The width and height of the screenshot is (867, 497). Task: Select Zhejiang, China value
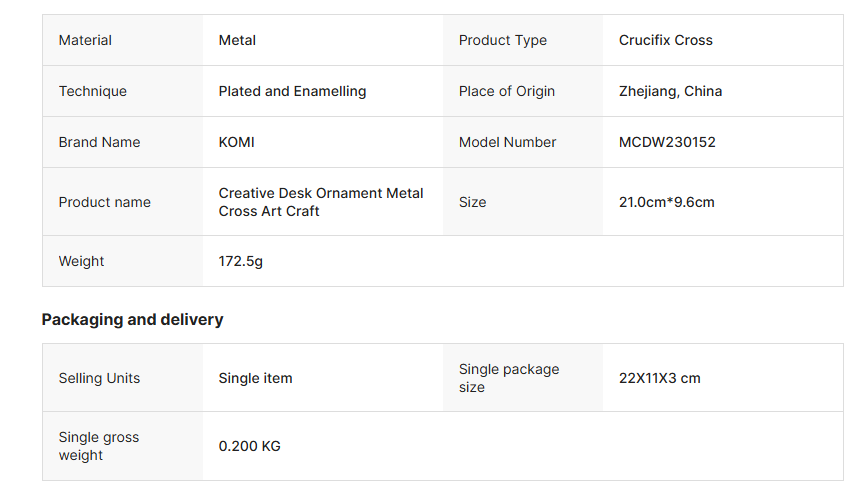(670, 91)
